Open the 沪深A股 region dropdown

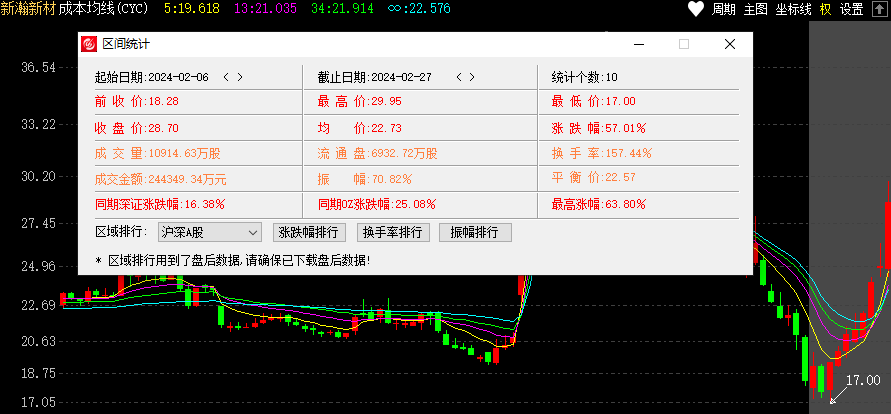pyautogui.click(x=209, y=232)
